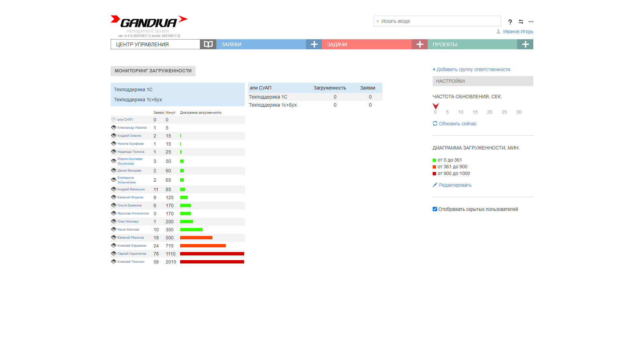This screenshot has width=644, height=362.
Task: Toggle visibility eye for Мария Шкляева
Action: click(x=114, y=161)
